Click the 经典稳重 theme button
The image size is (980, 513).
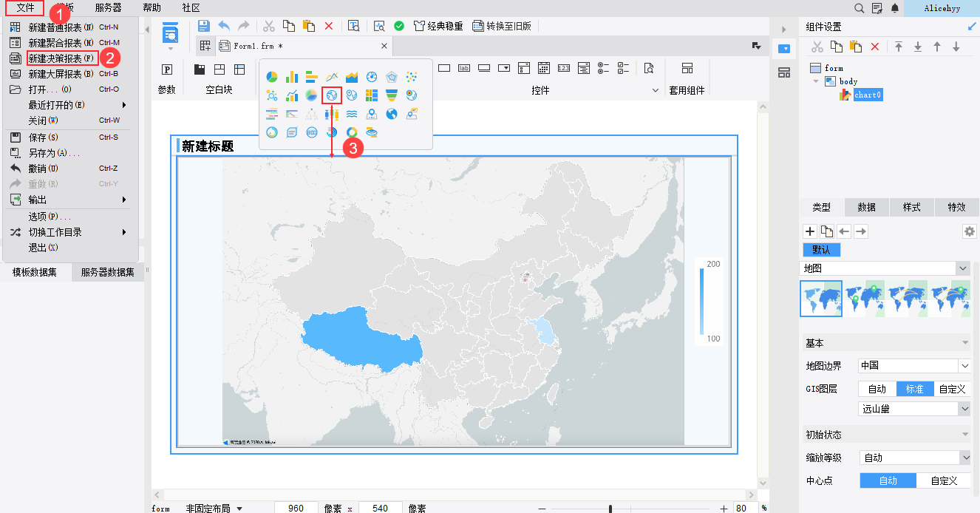tap(438, 26)
